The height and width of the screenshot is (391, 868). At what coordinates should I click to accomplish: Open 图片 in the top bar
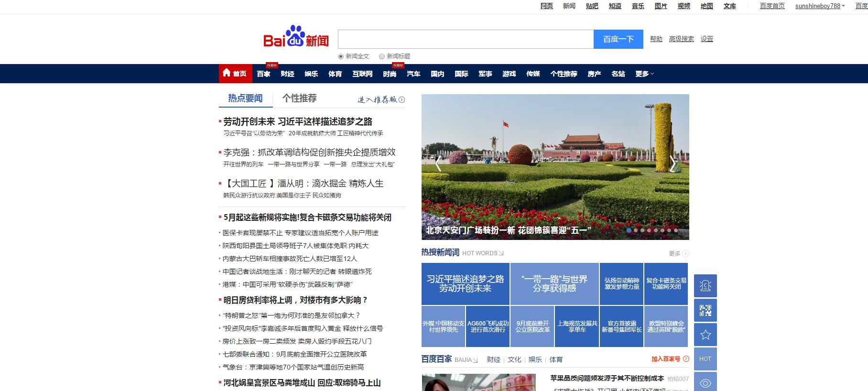[x=661, y=6]
